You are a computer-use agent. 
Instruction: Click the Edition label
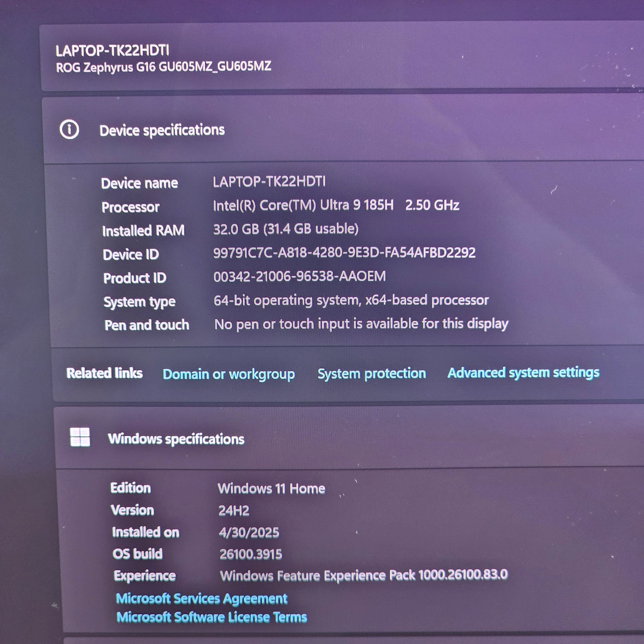point(130,488)
